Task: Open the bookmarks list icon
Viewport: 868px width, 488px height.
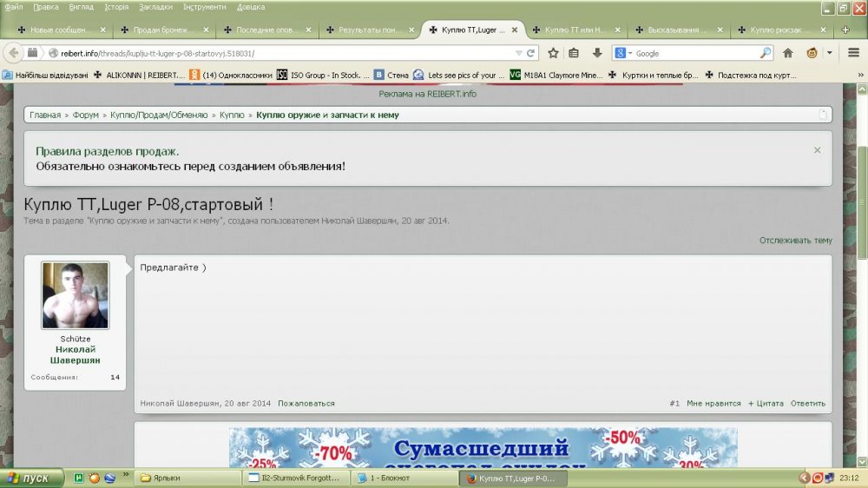Action: point(574,53)
